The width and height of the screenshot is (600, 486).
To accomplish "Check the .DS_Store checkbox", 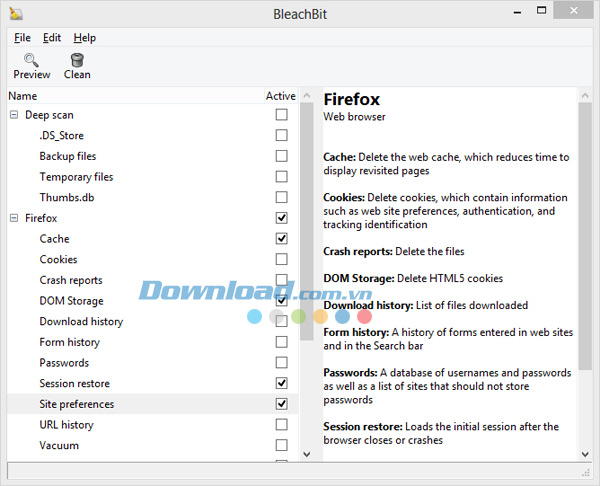I will tap(282, 135).
